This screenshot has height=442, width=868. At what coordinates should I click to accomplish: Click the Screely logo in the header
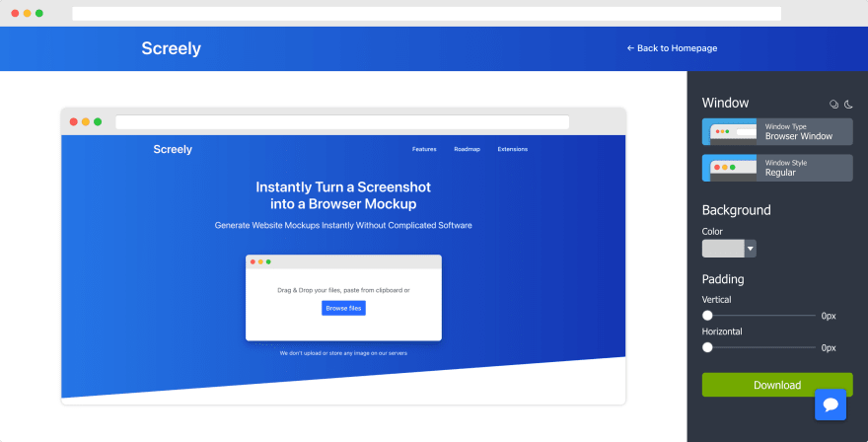click(171, 48)
